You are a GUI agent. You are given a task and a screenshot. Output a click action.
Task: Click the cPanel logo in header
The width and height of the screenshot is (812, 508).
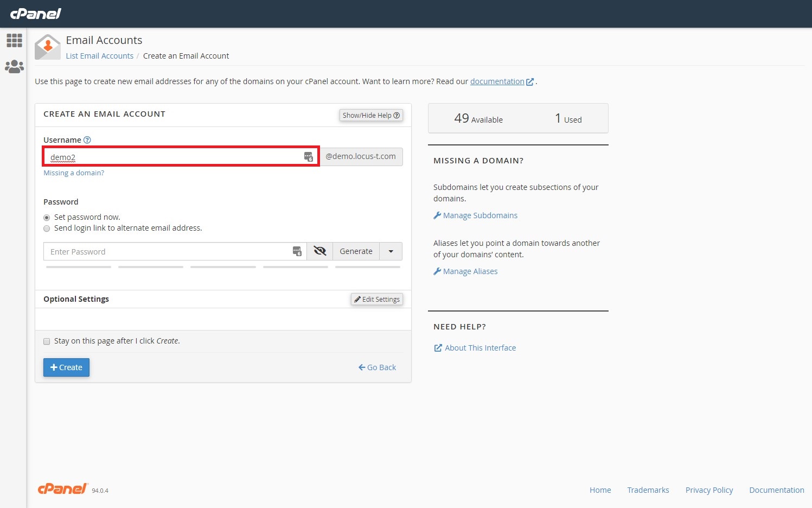(x=36, y=14)
